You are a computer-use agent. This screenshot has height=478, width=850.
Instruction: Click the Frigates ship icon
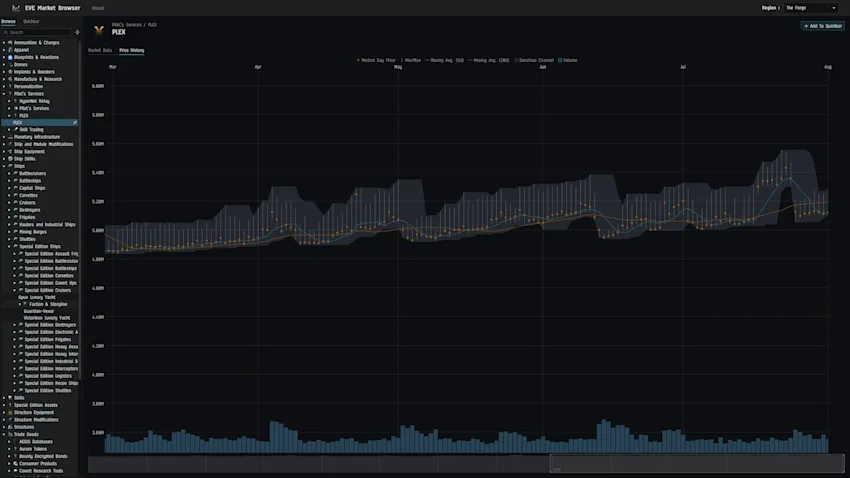(15, 217)
